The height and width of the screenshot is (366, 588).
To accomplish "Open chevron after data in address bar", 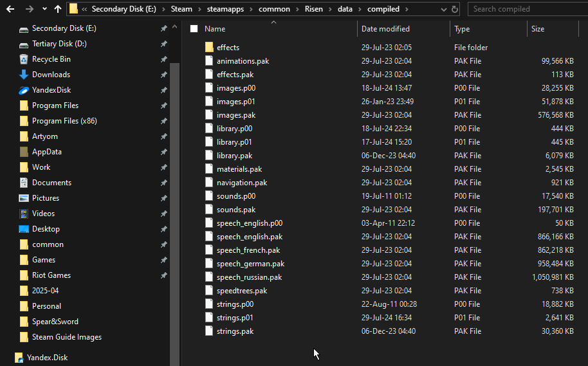I will pyautogui.click(x=360, y=9).
